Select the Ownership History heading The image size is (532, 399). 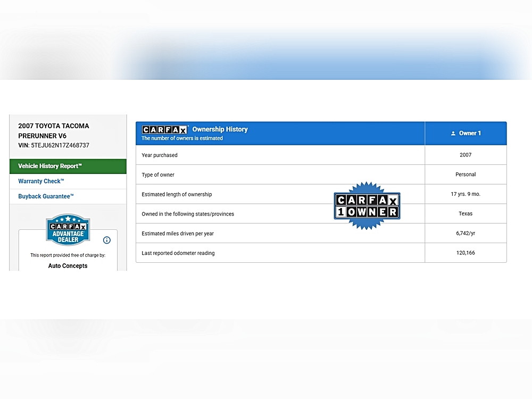(220, 129)
